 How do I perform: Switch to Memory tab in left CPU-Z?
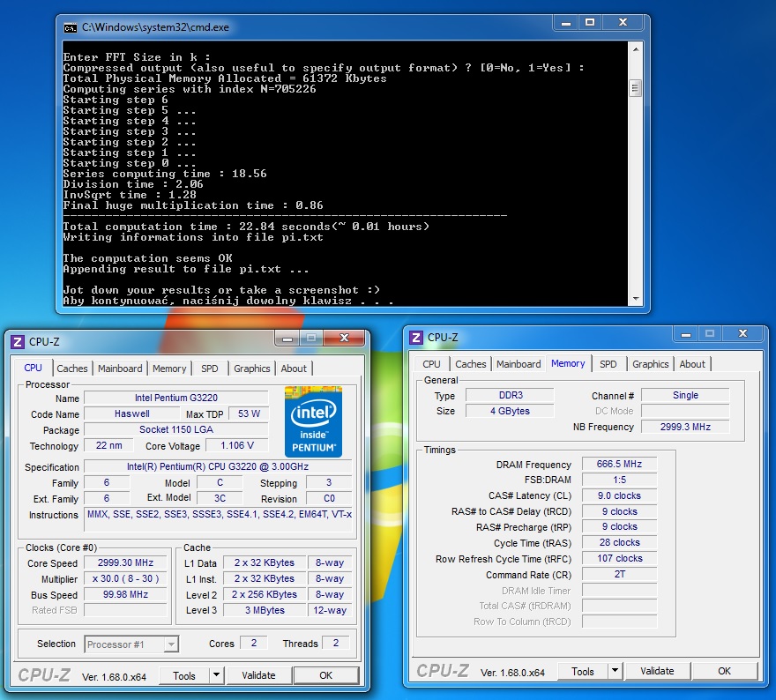point(169,368)
